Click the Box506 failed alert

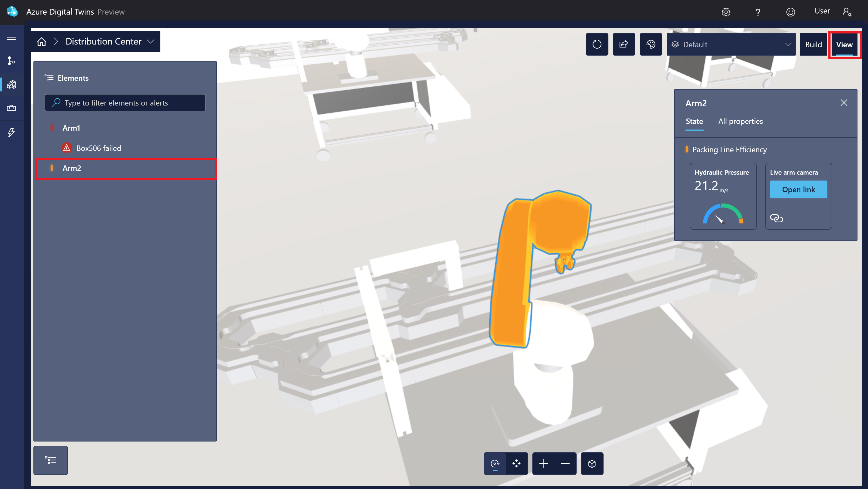point(98,148)
